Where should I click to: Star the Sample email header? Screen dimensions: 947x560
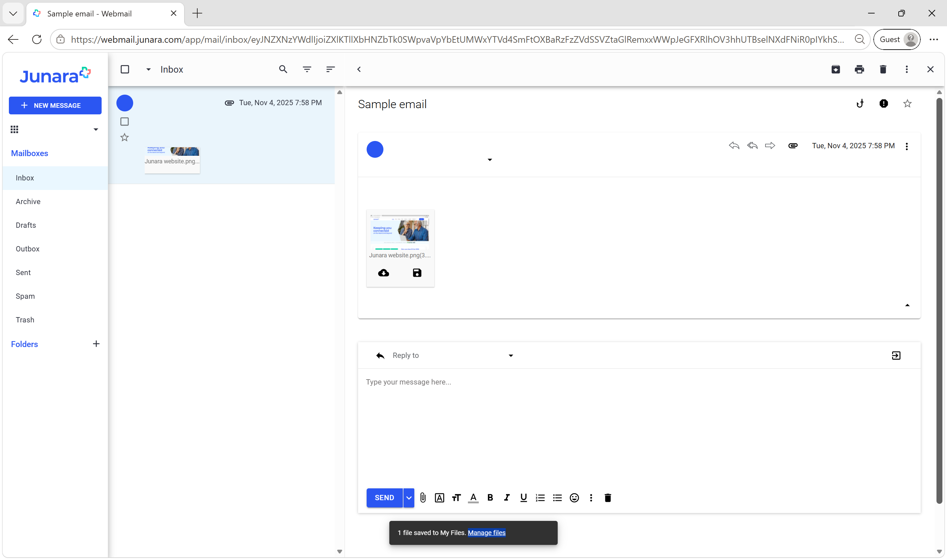coord(907,104)
